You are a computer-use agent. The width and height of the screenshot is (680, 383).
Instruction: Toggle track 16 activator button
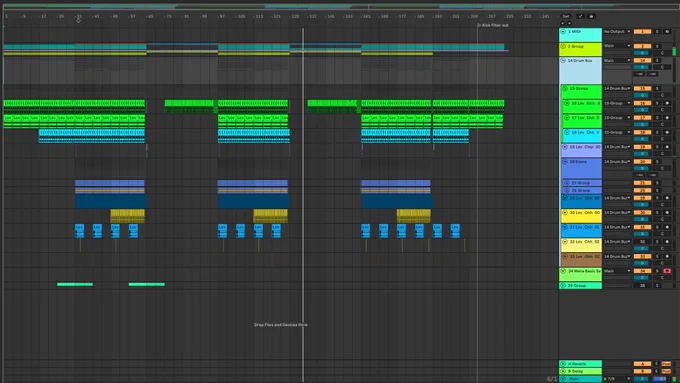click(642, 103)
